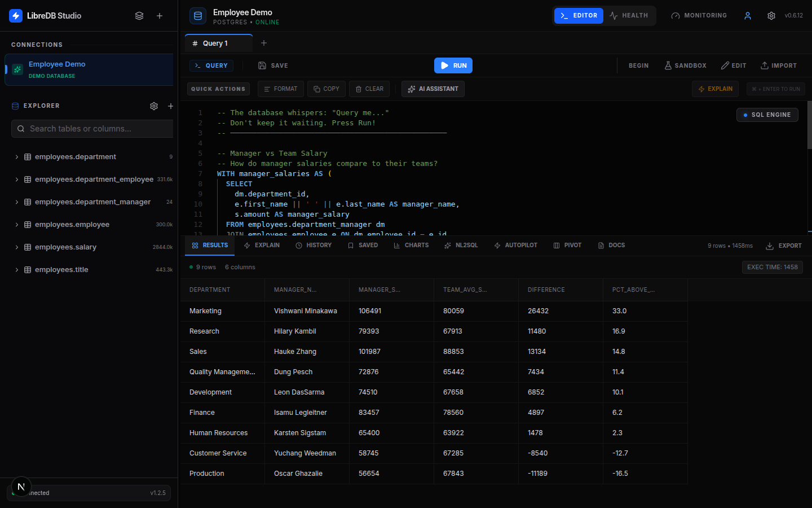Click the employees.title table icon
Image resolution: width=812 pixels, height=508 pixels.
[x=28, y=270]
